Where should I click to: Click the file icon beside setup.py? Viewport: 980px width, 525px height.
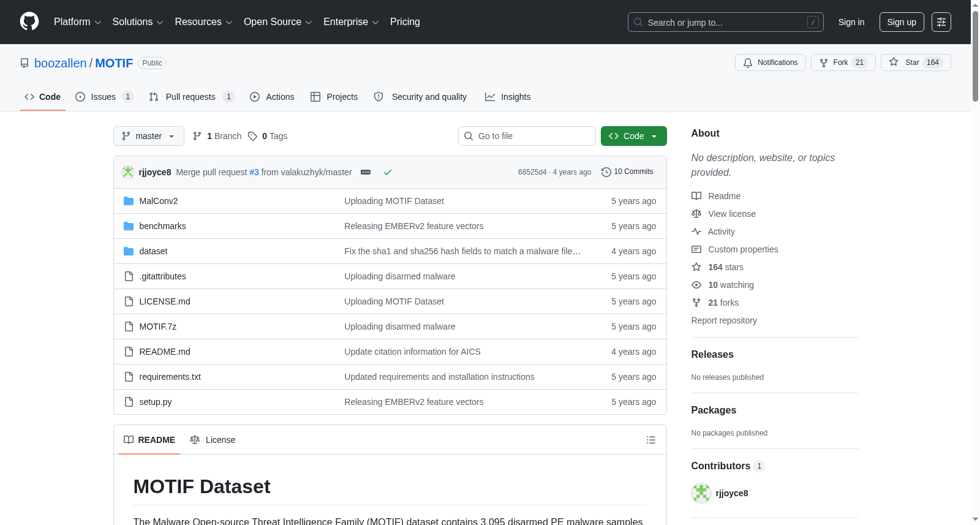point(129,402)
